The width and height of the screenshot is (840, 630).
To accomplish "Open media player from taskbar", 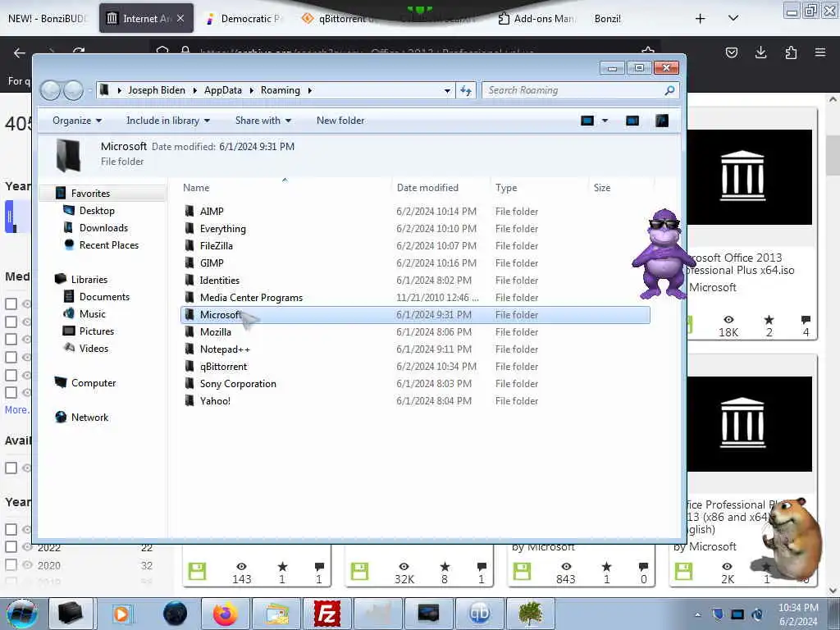I will [x=121, y=614].
